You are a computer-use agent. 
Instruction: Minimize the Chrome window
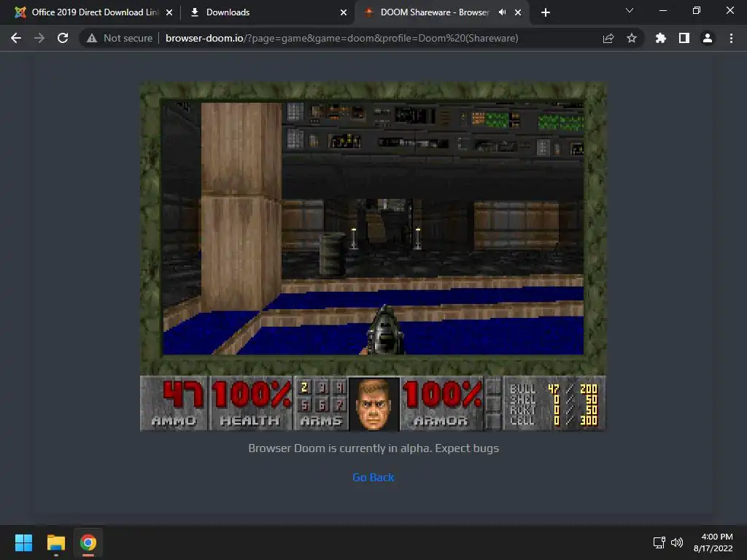pos(662,10)
